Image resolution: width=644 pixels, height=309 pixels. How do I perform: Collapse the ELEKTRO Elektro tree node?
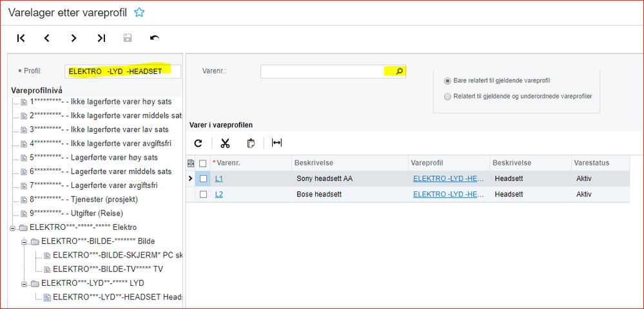[12, 228]
